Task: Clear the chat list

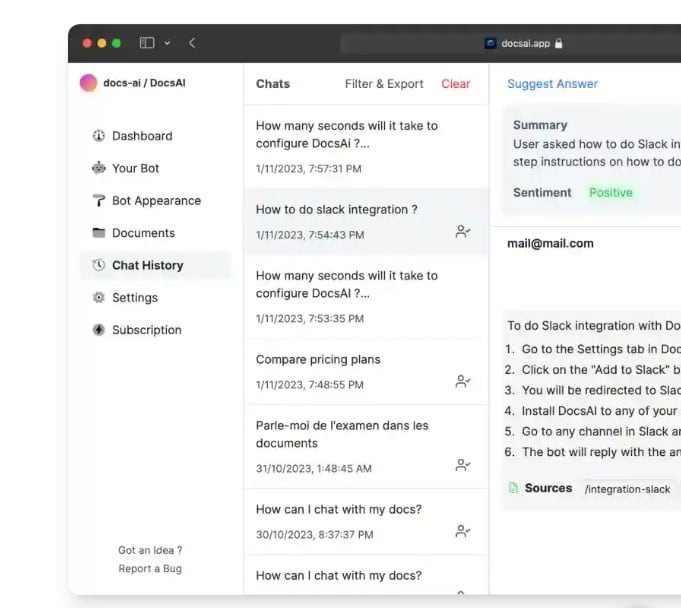Action: pyautogui.click(x=456, y=84)
